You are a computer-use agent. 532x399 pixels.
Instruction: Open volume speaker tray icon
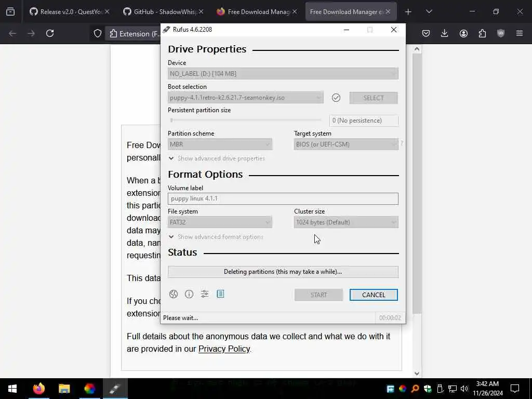(464, 389)
